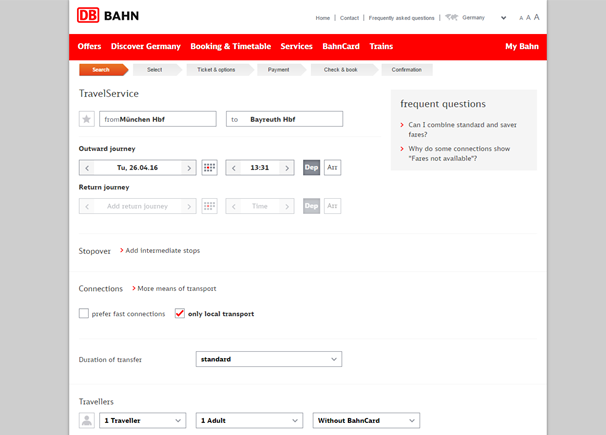The width and height of the screenshot is (606, 435).
Task: Click the favorite star icon beside origin
Action: [87, 119]
